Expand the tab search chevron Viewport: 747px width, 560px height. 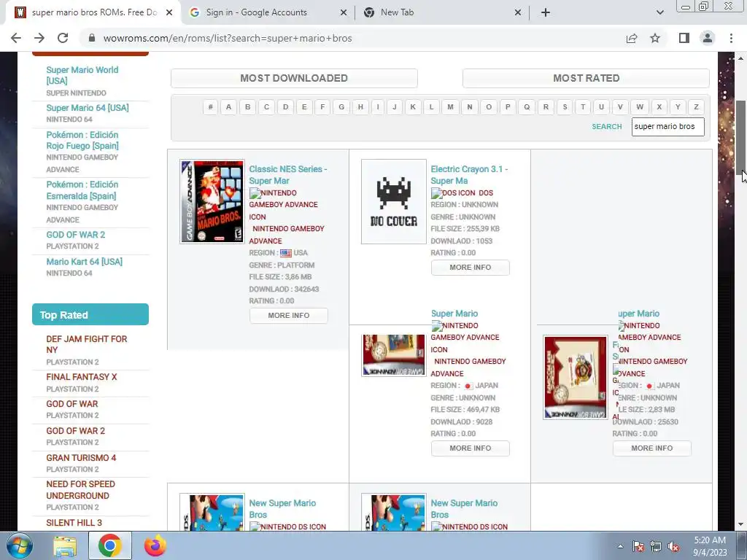tap(659, 12)
